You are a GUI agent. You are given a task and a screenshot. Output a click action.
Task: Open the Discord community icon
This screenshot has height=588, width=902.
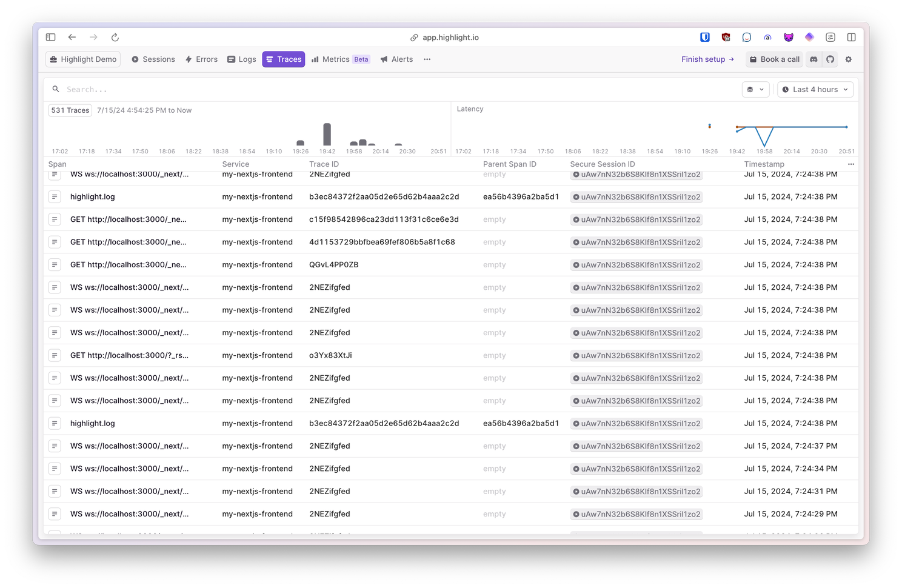(813, 59)
